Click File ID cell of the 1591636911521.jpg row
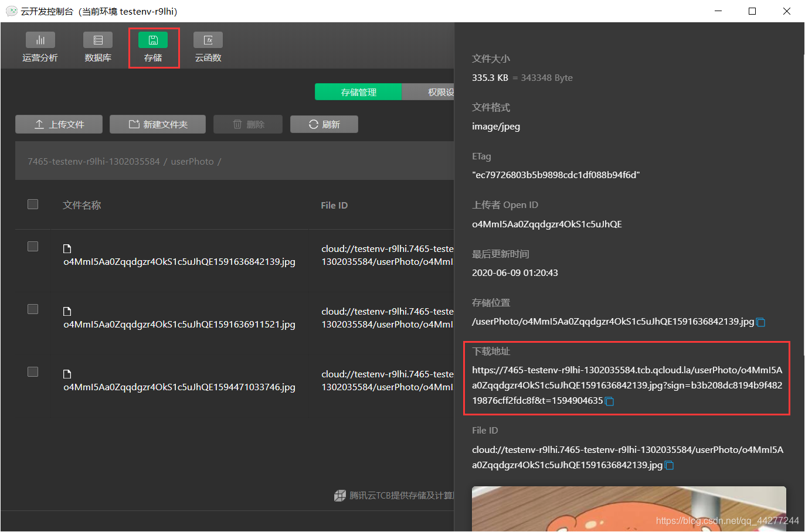 [x=388, y=318]
